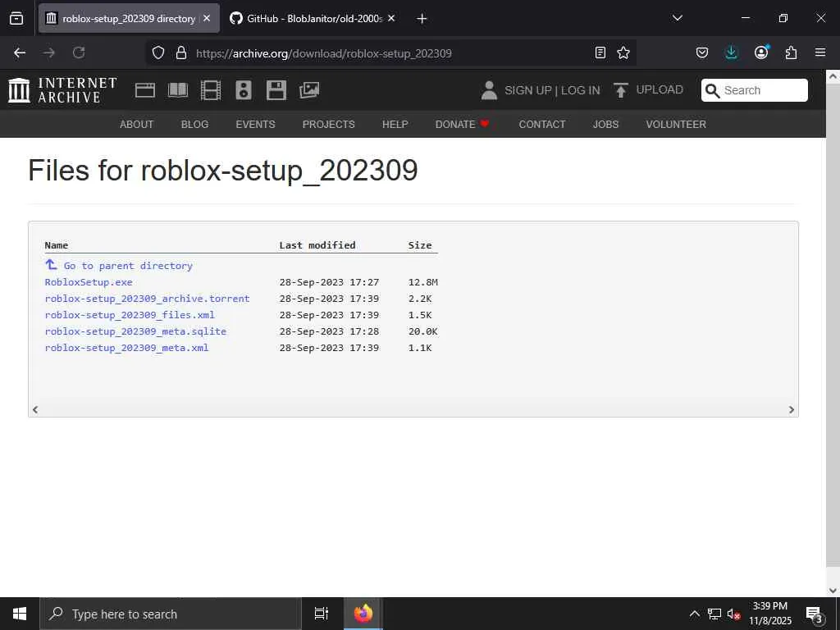Click the address bar URL field
The image size is (840, 630).
[x=391, y=53]
